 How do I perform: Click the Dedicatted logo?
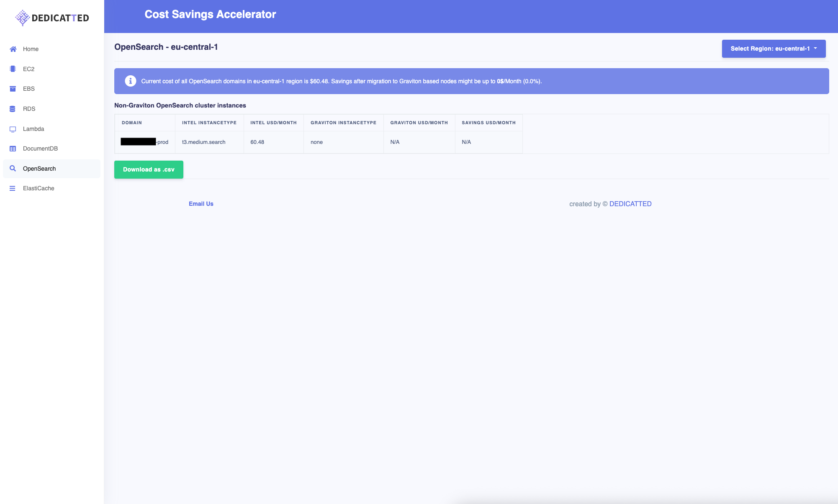(x=52, y=18)
